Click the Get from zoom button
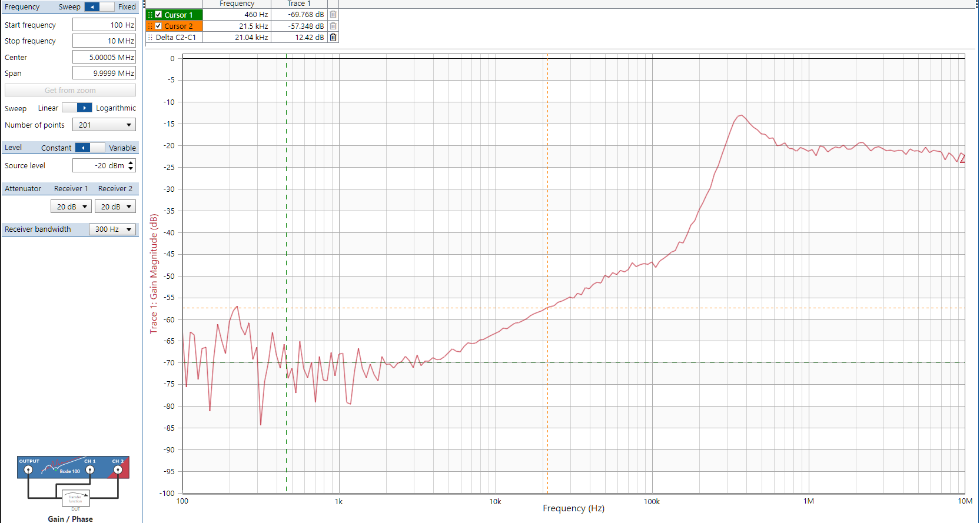The image size is (980, 523). point(70,90)
